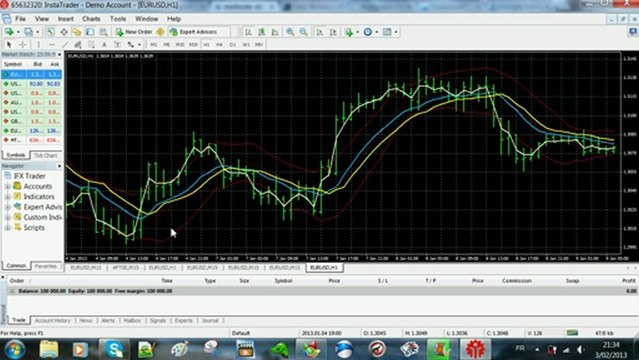Select the equidistant channel tool
This screenshot has width=639, height=360.
coord(78,44)
